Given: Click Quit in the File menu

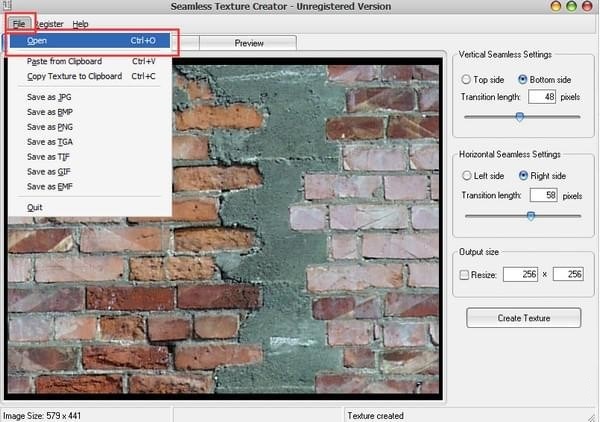Looking at the screenshot, I should pyautogui.click(x=36, y=207).
